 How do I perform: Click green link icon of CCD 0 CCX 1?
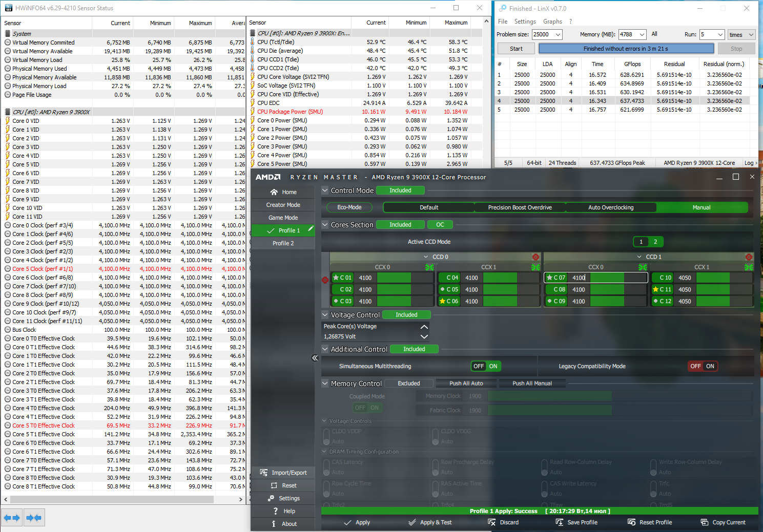coord(535,267)
